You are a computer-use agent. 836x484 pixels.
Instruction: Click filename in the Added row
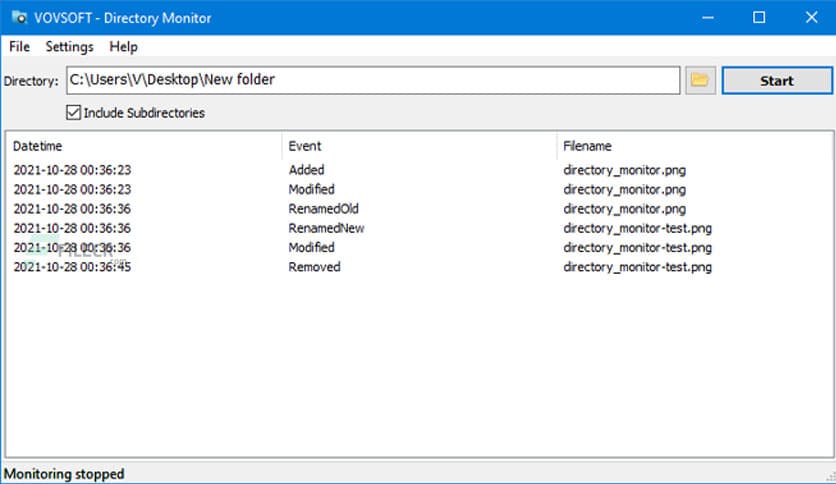click(x=624, y=170)
